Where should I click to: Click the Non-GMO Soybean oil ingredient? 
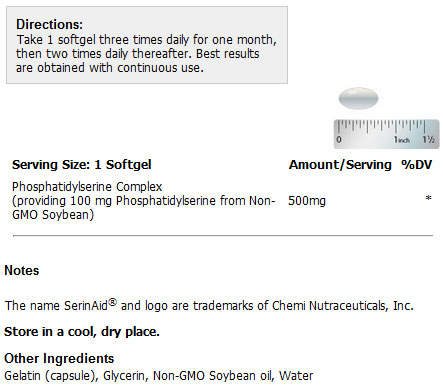point(212,376)
